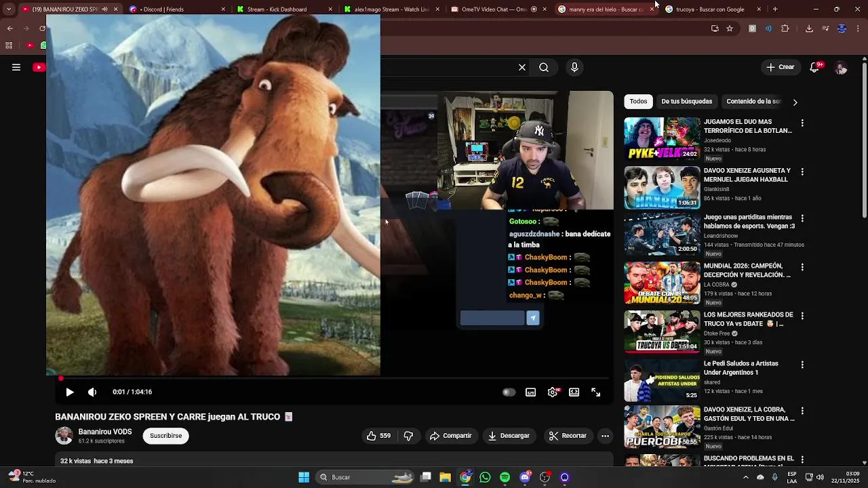Viewport: 868px width, 488px height.
Task: Open more actions ellipsis below video
Action: pos(606,436)
